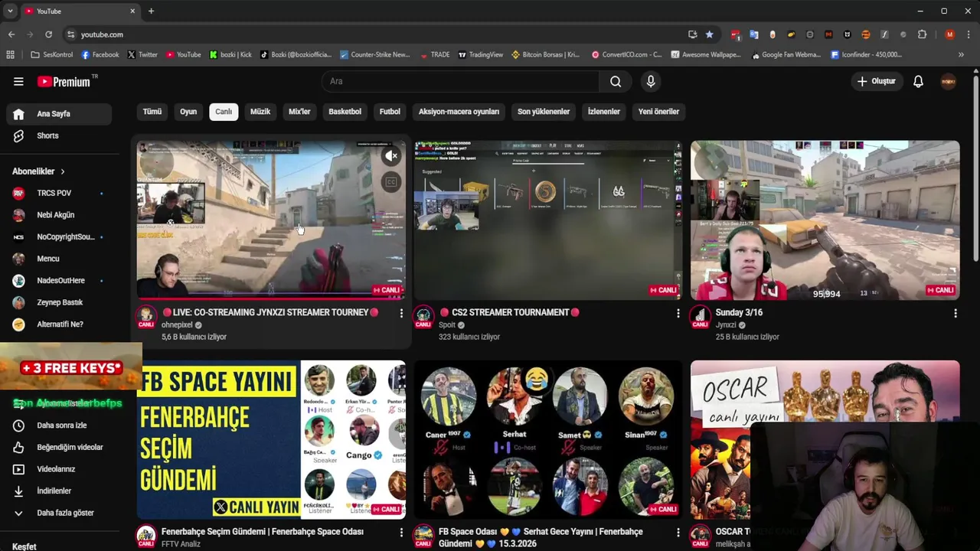
Task: Open the Jynxzi Sunday 3/16 thumbnail
Action: point(825,220)
